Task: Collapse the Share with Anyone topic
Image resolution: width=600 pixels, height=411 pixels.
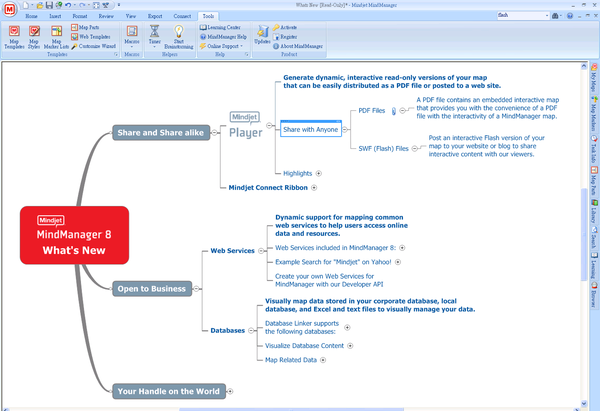Action: click(x=345, y=130)
